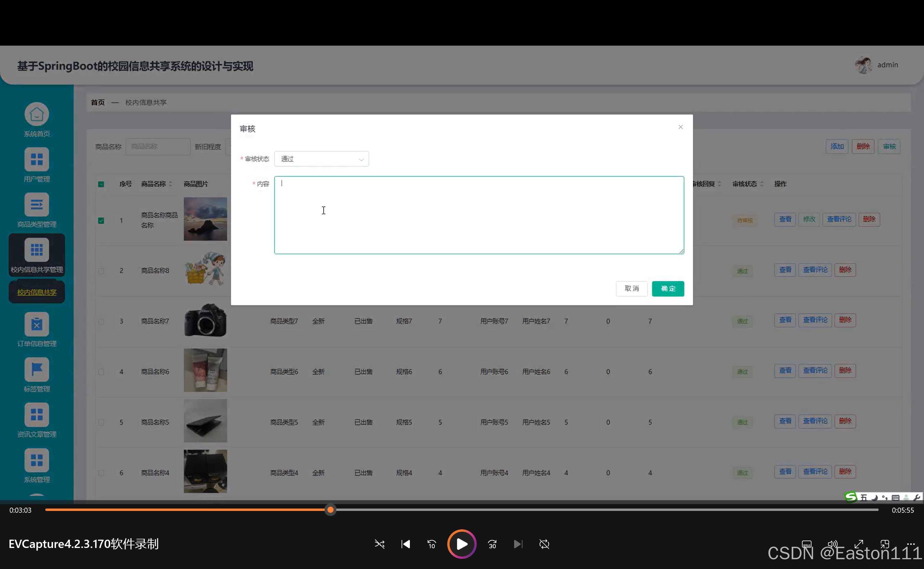The image size is (924, 569).
Task: Sort by audit status column arrows
Action: coord(761,184)
